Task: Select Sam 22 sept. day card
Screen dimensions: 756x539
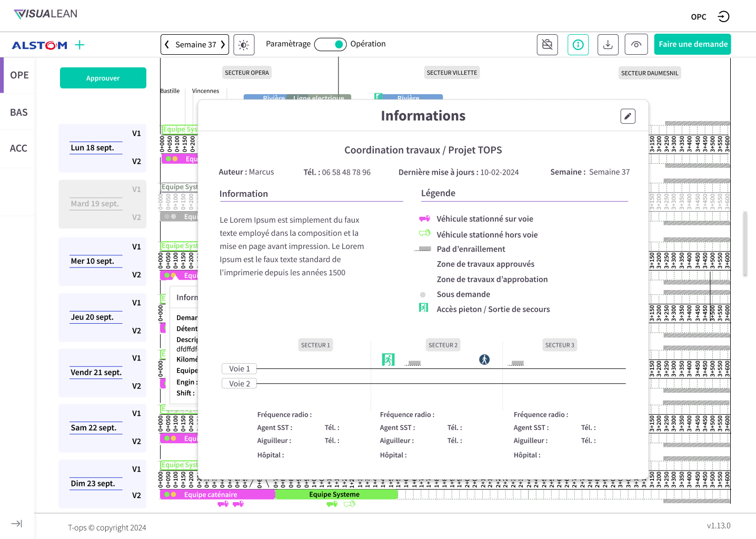Action: coord(103,427)
